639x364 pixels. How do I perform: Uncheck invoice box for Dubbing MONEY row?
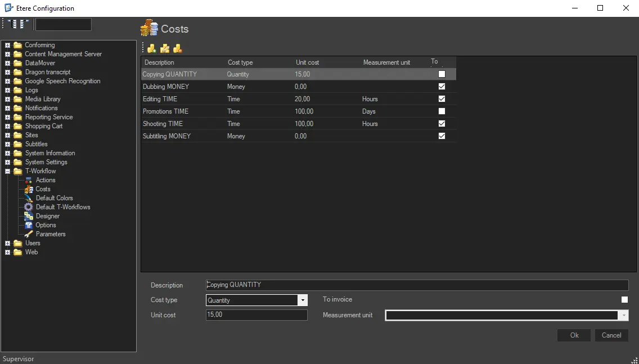[x=442, y=87]
